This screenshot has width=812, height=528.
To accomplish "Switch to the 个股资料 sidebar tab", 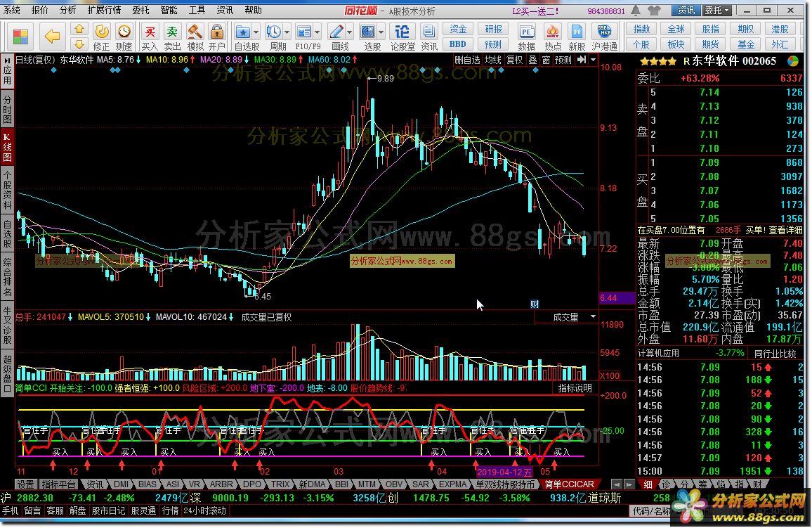I will (x=7, y=189).
